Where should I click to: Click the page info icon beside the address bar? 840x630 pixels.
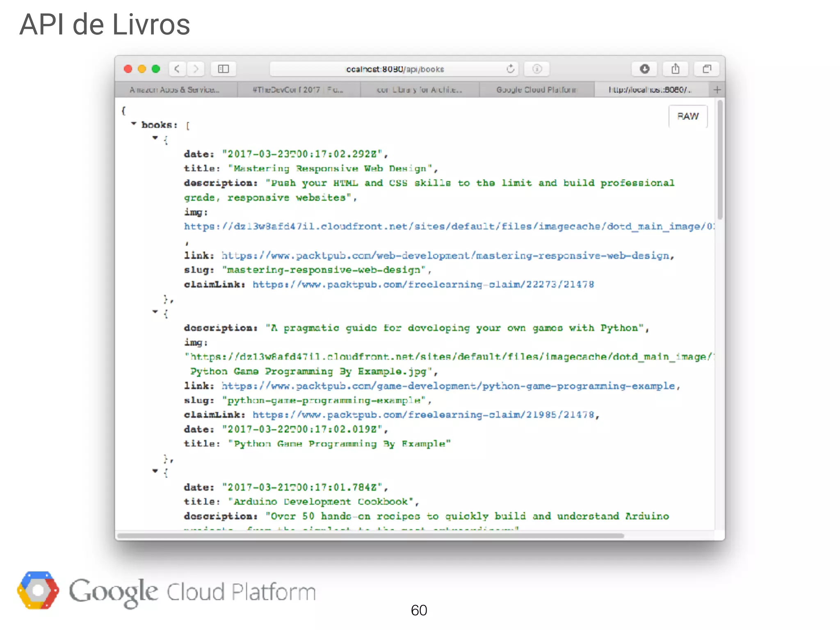[x=537, y=69]
